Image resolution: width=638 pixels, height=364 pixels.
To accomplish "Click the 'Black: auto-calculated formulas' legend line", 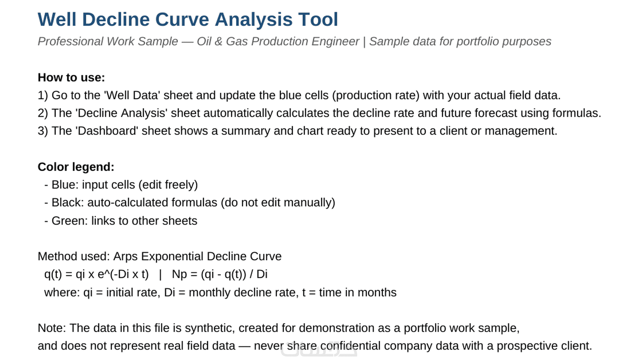I will point(190,203).
